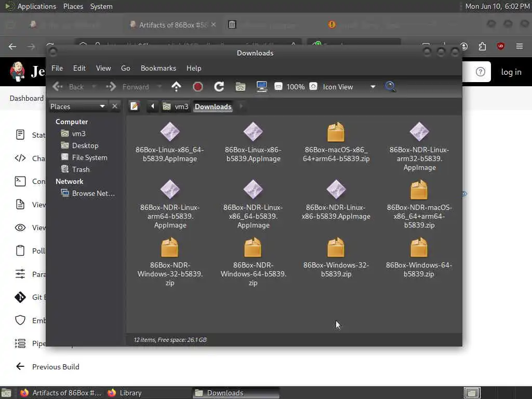Click the vm3 path bar button
Image resolution: width=532 pixels, height=399 pixels.
click(176, 107)
